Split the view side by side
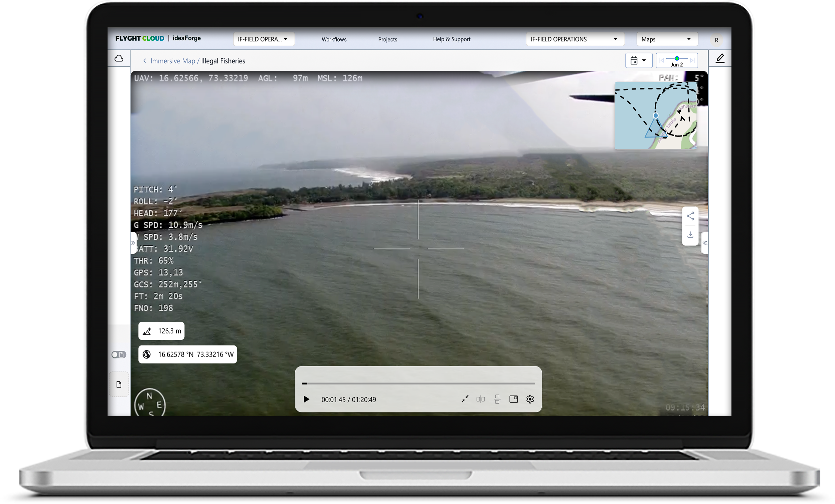The width and height of the screenshot is (835, 504). tap(481, 399)
